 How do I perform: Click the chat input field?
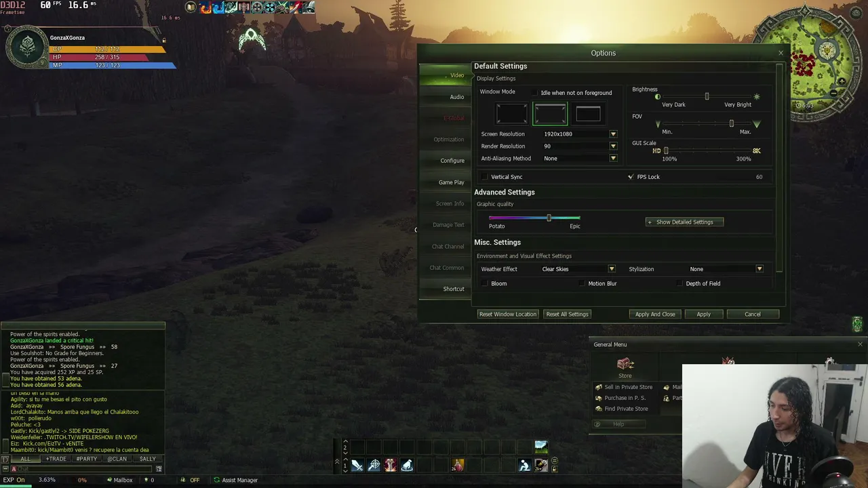point(83,469)
